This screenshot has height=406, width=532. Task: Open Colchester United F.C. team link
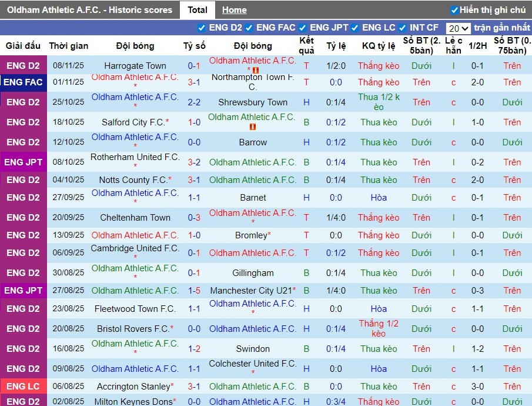point(253,364)
